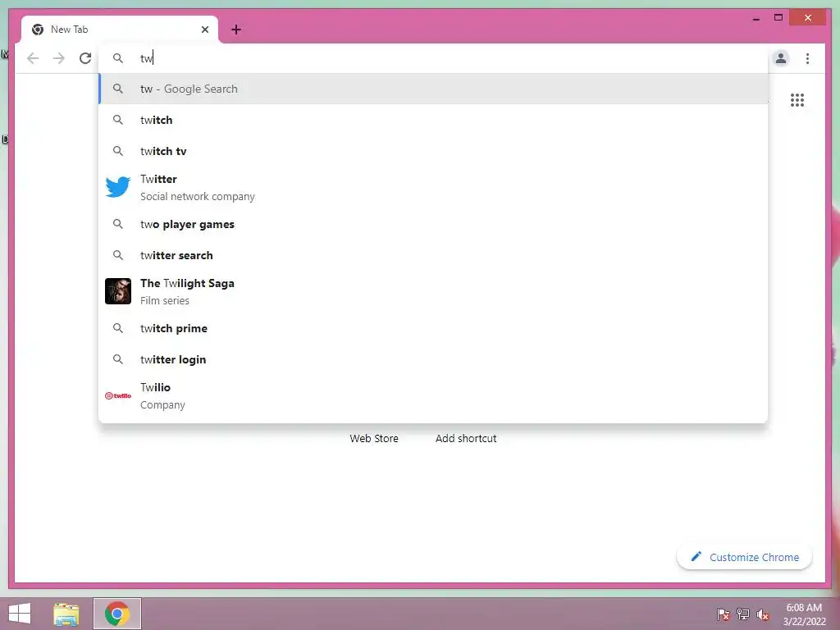
Task: Click the magnifier icon in the address bar
Action: (x=118, y=58)
